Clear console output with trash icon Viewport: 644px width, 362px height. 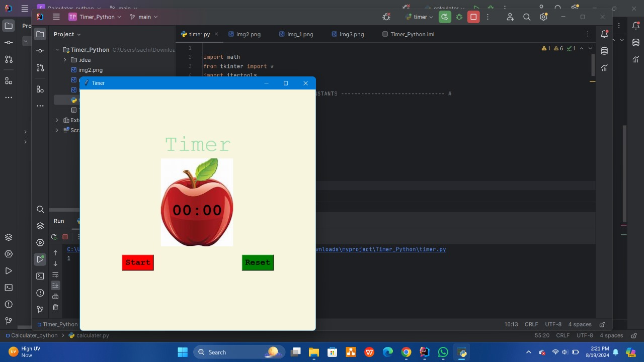pos(55,307)
